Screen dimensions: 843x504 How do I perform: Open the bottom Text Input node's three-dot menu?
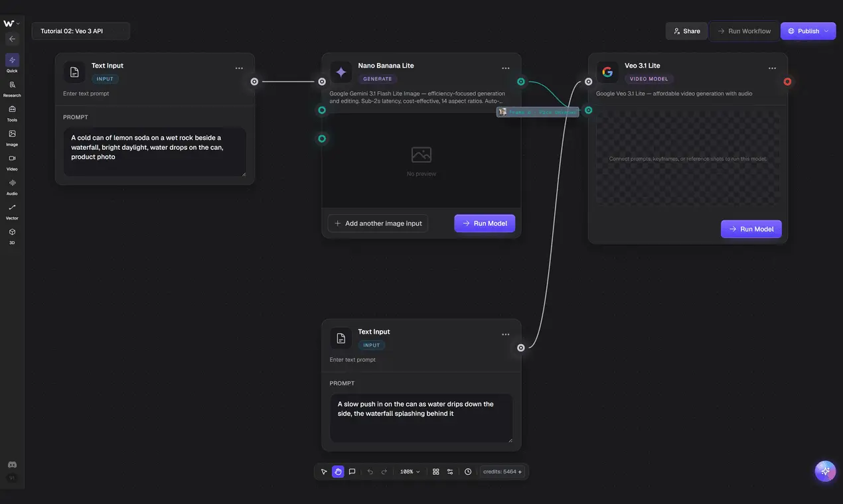click(506, 335)
